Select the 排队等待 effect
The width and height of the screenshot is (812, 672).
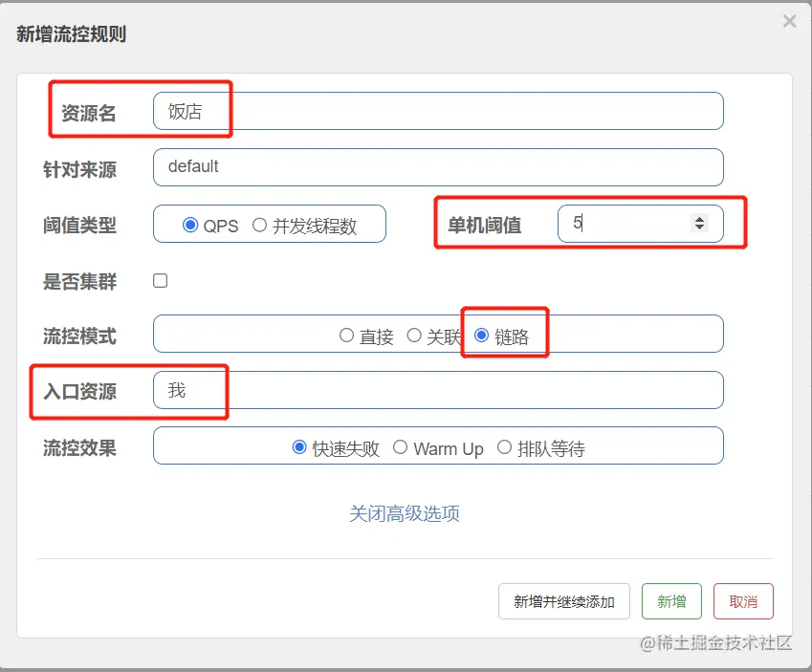click(x=504, y=446)
